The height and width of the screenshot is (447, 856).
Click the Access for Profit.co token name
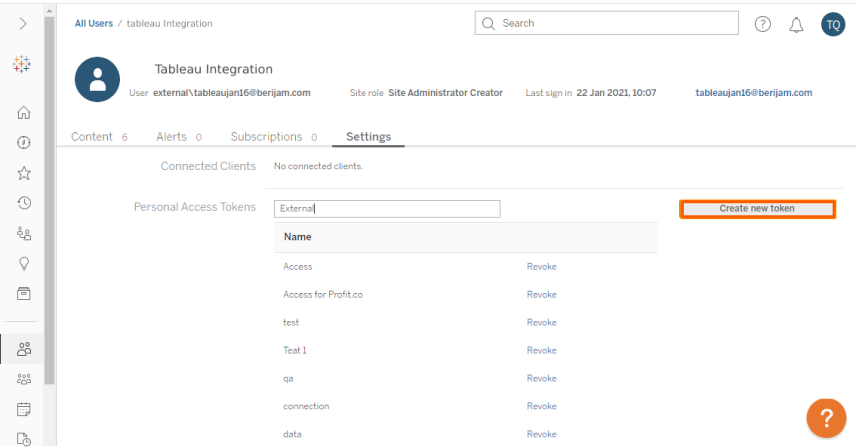(323, 294)
